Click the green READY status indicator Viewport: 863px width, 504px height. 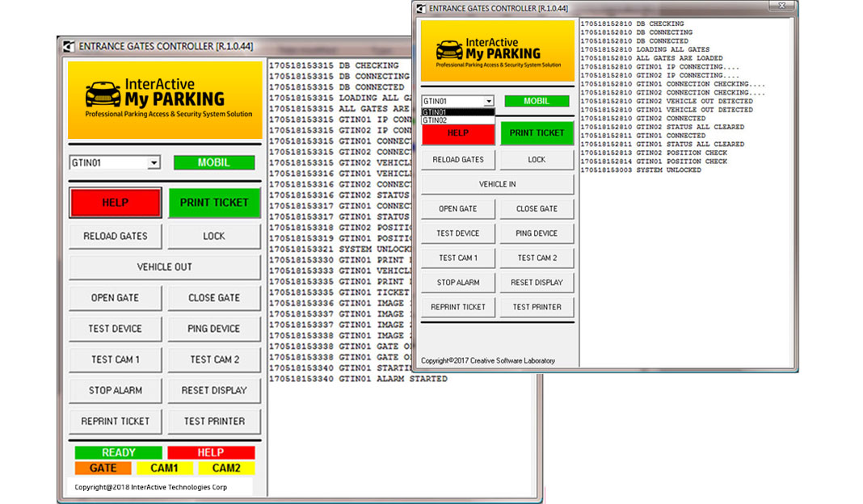point(117,452)
